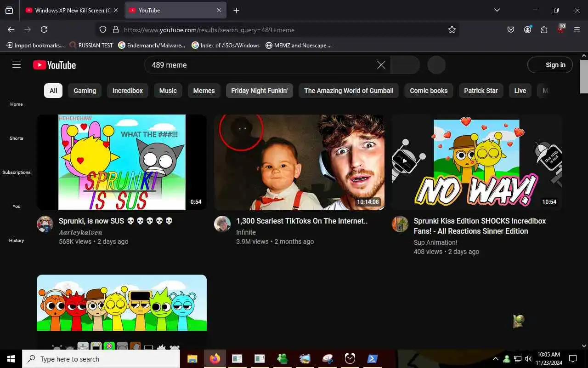Open Aarleykaiven channel avatar
This screenshot has width=588, height=368.
(45, 224)
